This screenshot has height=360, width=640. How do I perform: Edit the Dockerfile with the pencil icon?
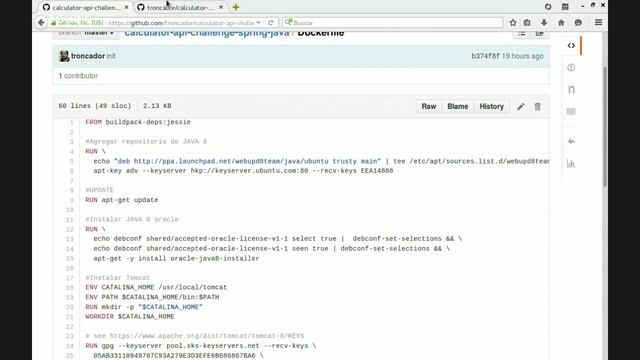click(x=520, y=107)
